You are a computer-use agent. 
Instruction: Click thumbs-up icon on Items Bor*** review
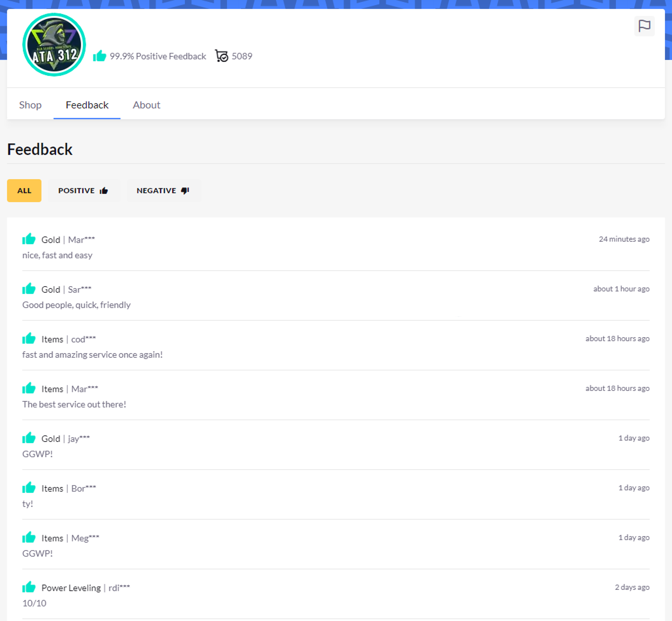coord(29,488)
